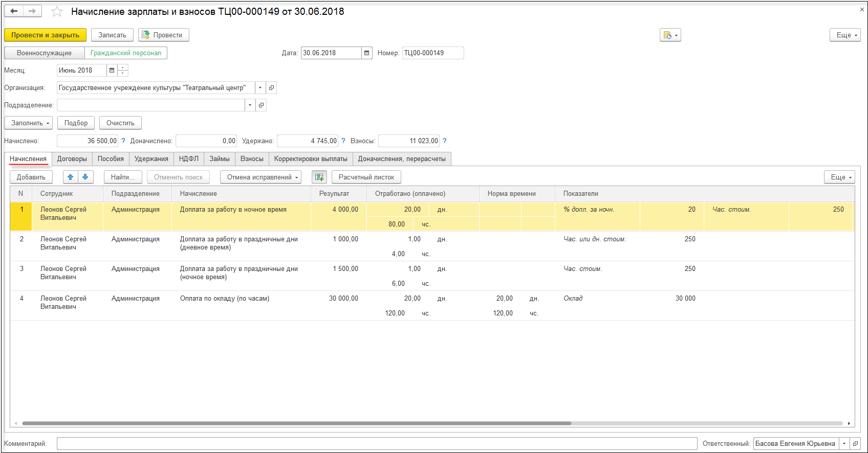Select row Доплата за работу в ночное время
The width and height of the screenshot is (868, 453).
coord(432,217)
